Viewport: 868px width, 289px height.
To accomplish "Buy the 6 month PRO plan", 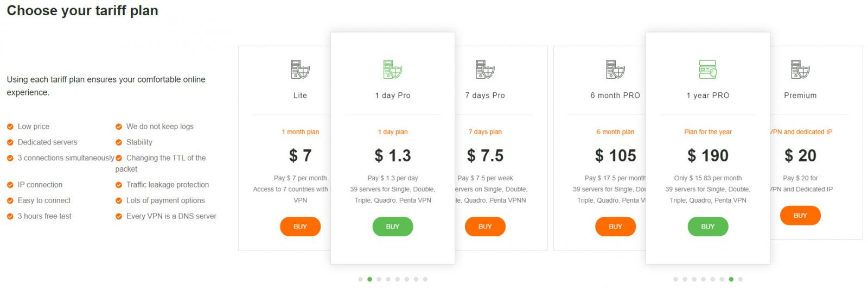I will [615, 227].
